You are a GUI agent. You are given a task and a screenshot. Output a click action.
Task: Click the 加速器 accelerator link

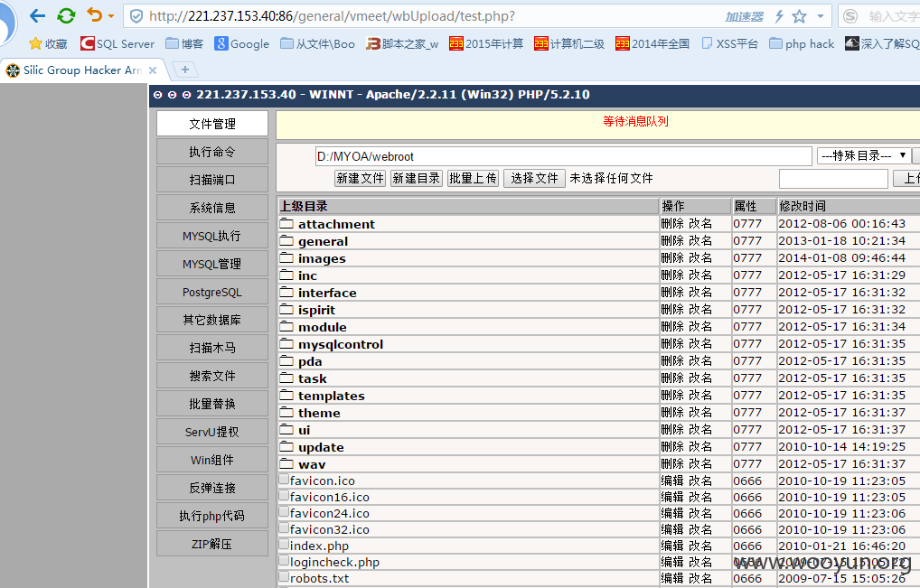point(744,16)
